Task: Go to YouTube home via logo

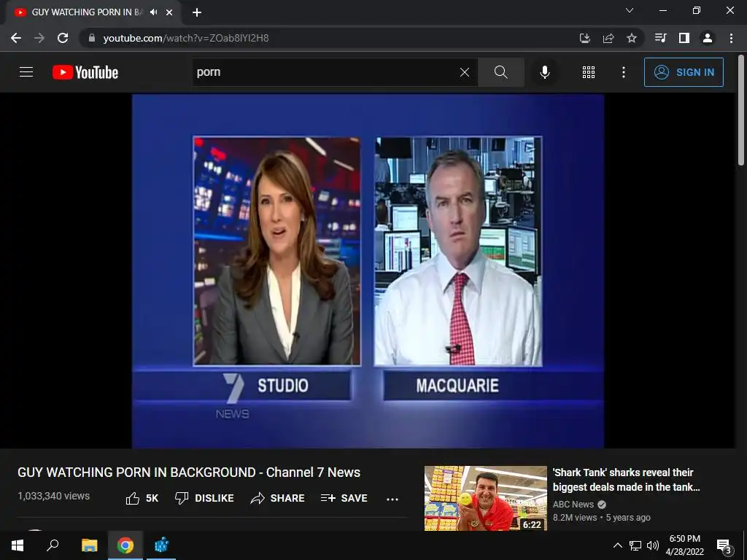Action: point(85,72)
